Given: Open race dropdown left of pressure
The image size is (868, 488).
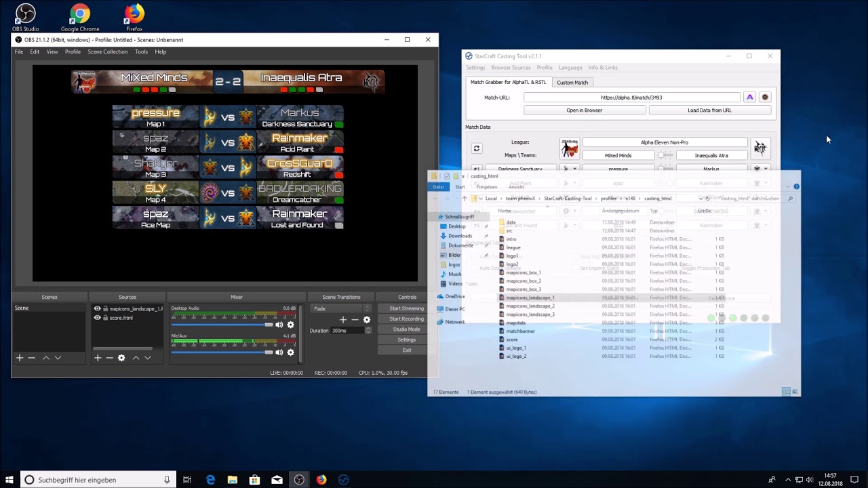Looking at the screenshot, I should (570, 169).
